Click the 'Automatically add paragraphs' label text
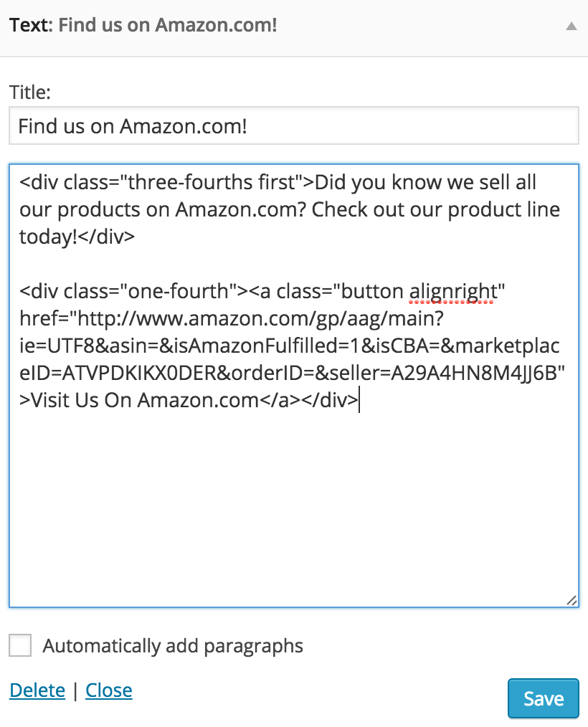Screen dimensions: 588x727 [x=173, y=646]
